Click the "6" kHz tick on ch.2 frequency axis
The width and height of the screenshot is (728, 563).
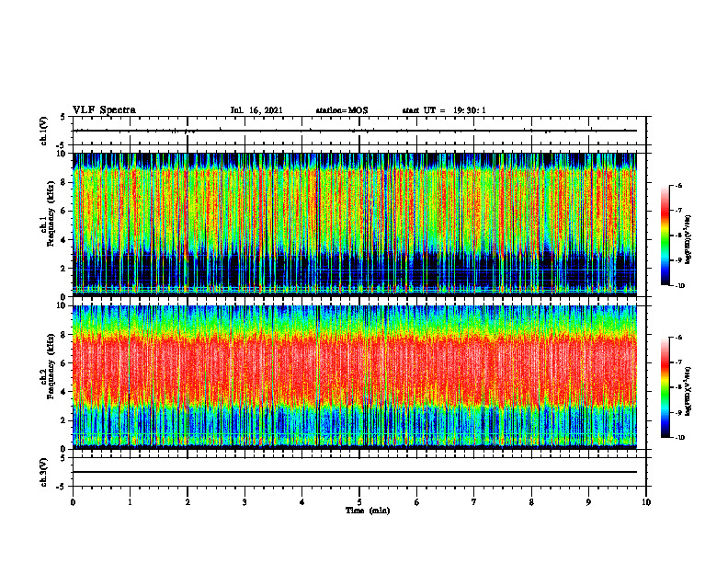click(64, 363)
